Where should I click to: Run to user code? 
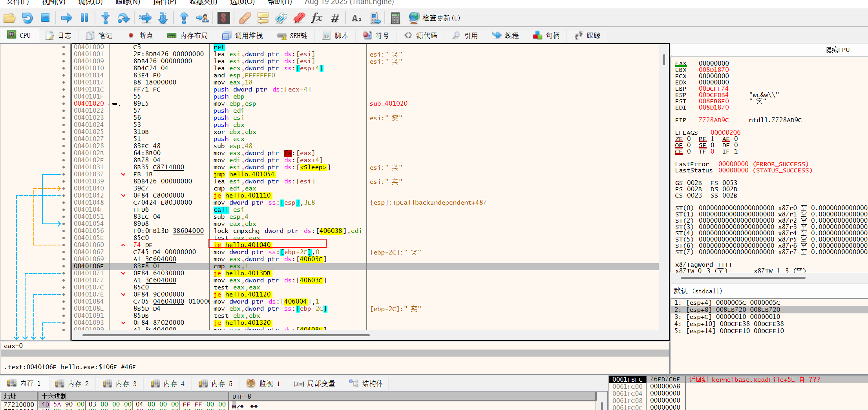[x=203, y=18]
